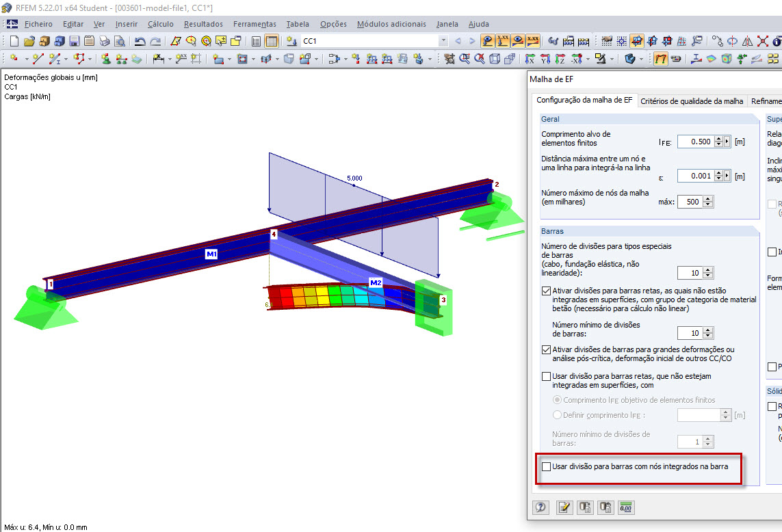The image size is (782, 532).
Task: Click the import settings icon in dialog footer
Action: coord(585,507)
